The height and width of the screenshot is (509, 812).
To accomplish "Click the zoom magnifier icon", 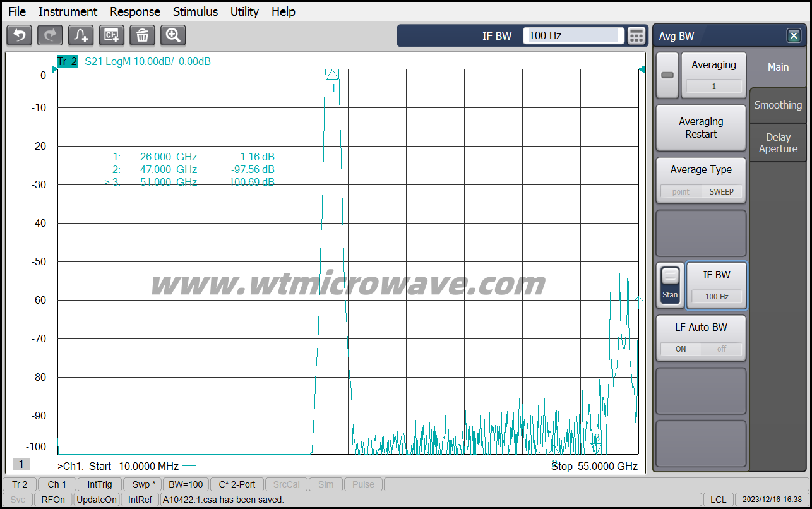I will coord(173,35).
